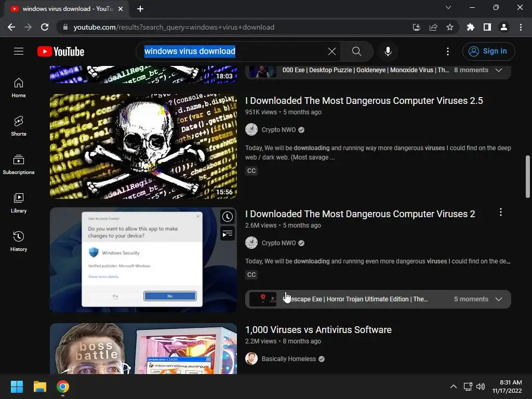Show hidden system tray icons
Screen dimensions: 532x399
tap(453, 387)
